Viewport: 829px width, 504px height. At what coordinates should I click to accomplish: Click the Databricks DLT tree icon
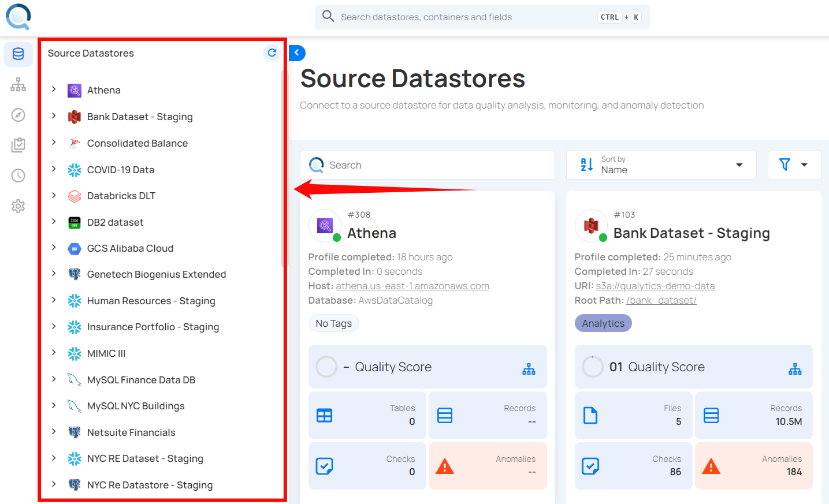(x=75, y=196)
